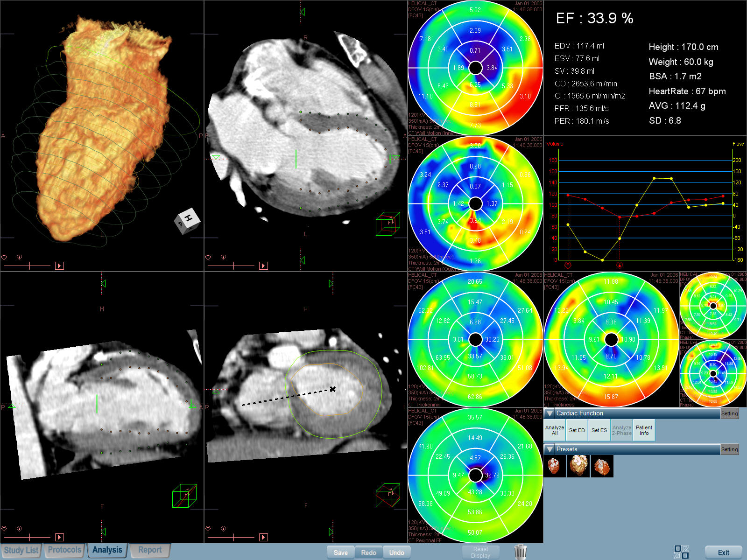Select the CT Regional EF polar map

(x=475, y=476)
